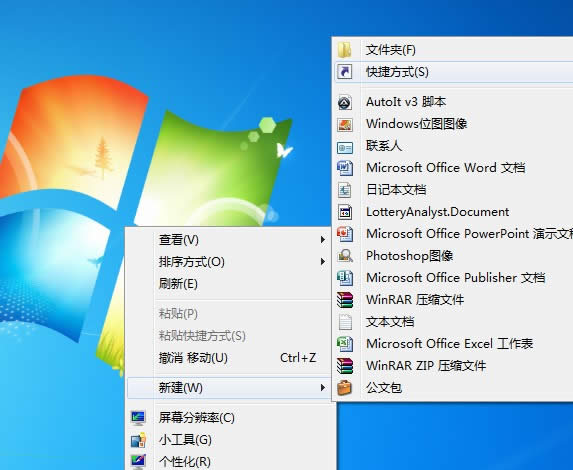Create a new Windows位图图像
The width and height of the screenshot is (573, 470).
click(454, 124)
